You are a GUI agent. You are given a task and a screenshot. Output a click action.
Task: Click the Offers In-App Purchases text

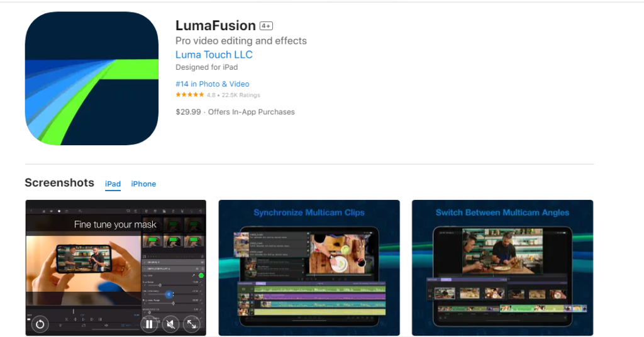pos(252,112)
